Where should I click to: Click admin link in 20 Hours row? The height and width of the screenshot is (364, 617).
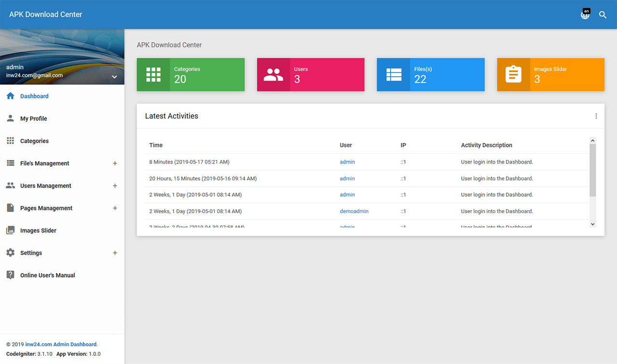pyautogui.click(x=347, y=178)
